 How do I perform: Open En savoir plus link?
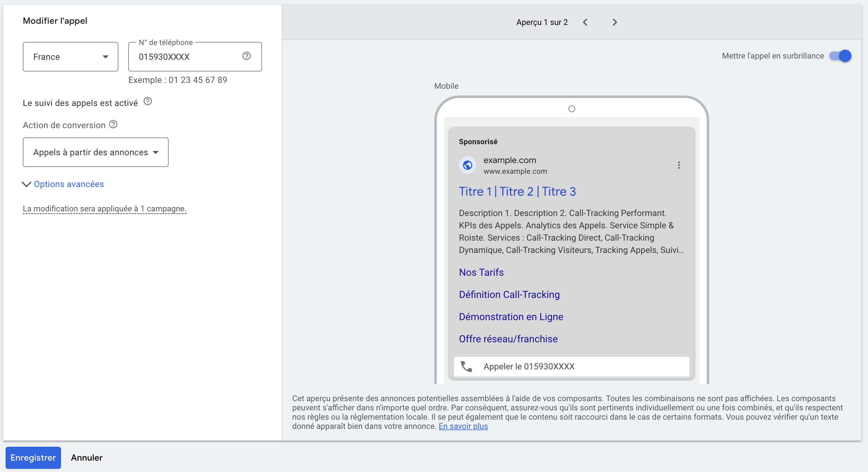tap(463, 426)
